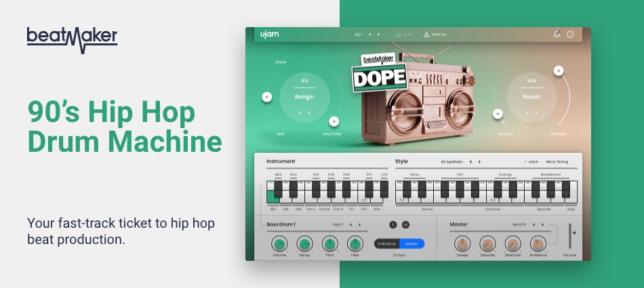Click the Vinyl Drive handle
The image size is (644, 288).
[334, 121]
